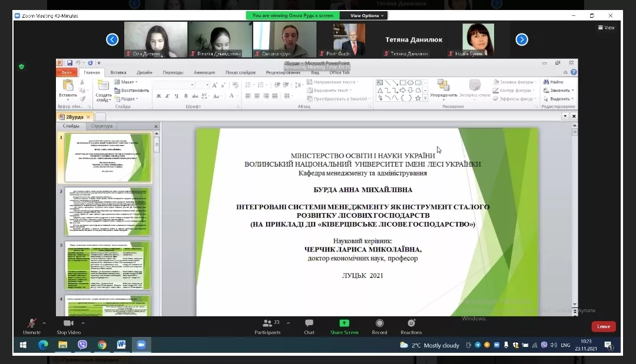Toggle the Zoom View layout button
Viewport: 636px width, 364px height.
click(606, 28)
